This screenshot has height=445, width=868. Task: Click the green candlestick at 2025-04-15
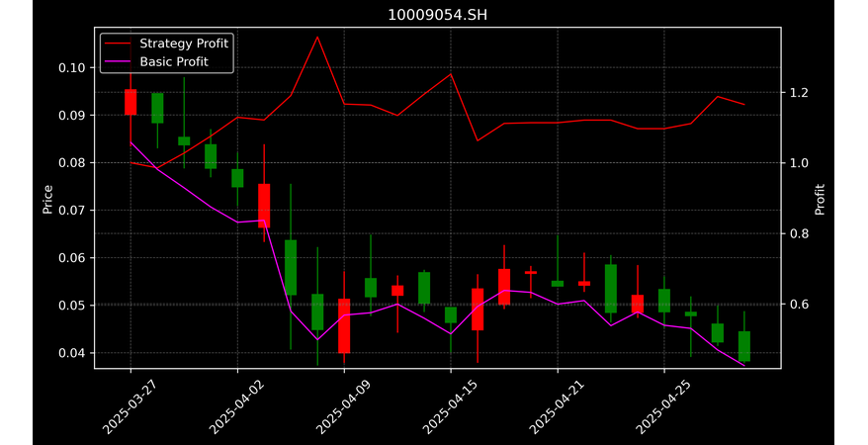click(451, 314)
